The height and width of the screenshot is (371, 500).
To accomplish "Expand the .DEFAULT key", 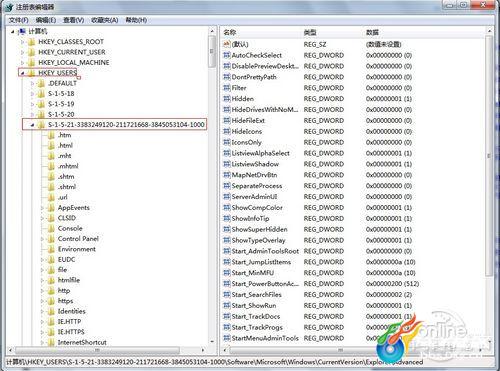I will click(32, 83).
